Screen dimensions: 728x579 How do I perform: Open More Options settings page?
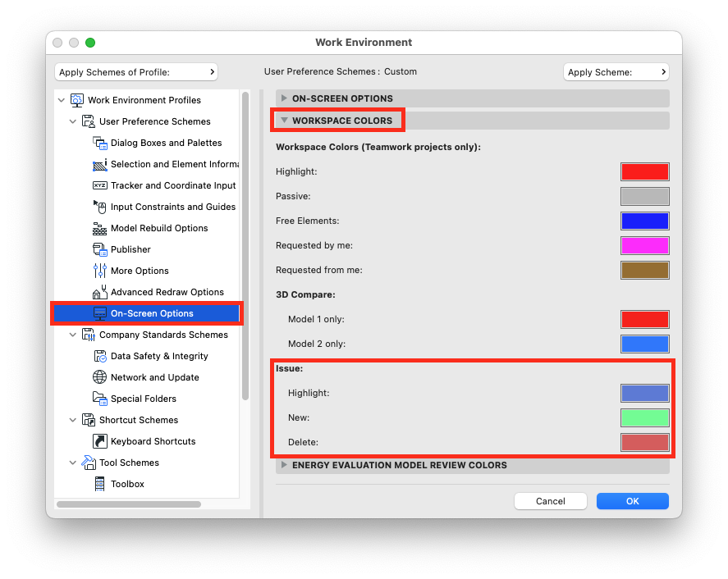pyautogui.click(x=140, y=271)
